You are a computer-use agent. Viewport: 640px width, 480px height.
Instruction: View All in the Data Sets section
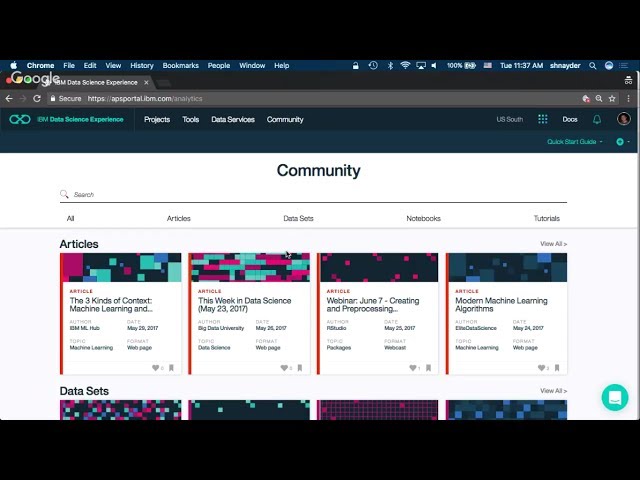[553, 391]
